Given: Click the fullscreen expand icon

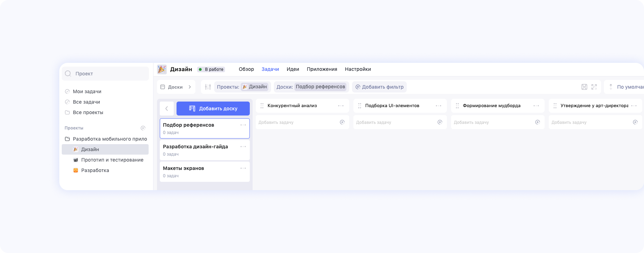Looking at the screenshot, I should (594, 87).
